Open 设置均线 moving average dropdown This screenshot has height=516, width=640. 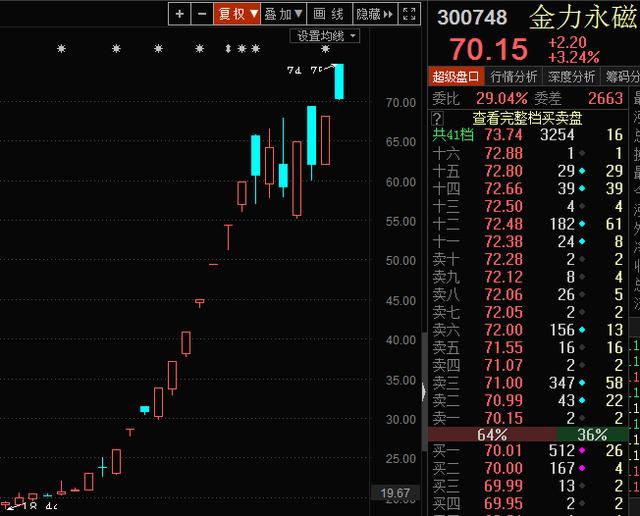coord(325,36)
